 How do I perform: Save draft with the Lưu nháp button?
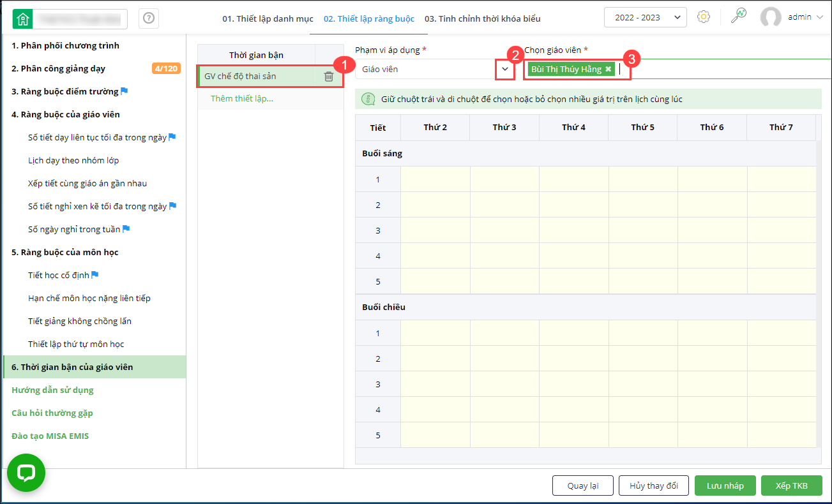[725, 485]
